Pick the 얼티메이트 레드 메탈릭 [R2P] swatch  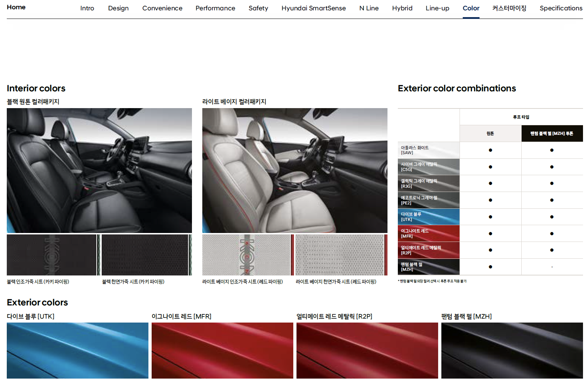click(x=367, y=350)
